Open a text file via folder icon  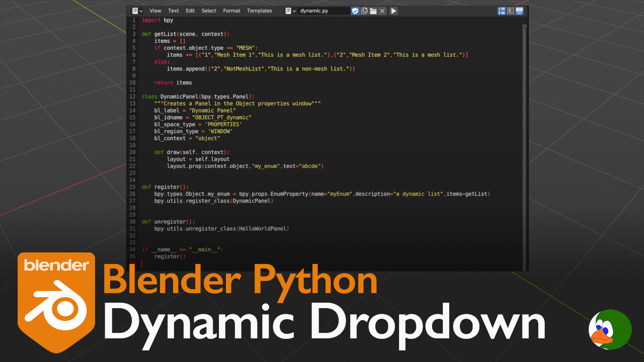click(373, 11)
